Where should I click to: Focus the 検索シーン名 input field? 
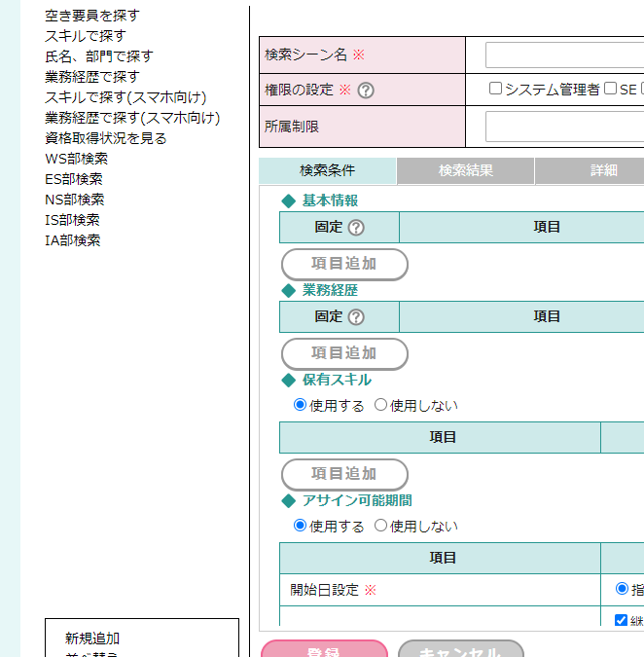[564, 55]
